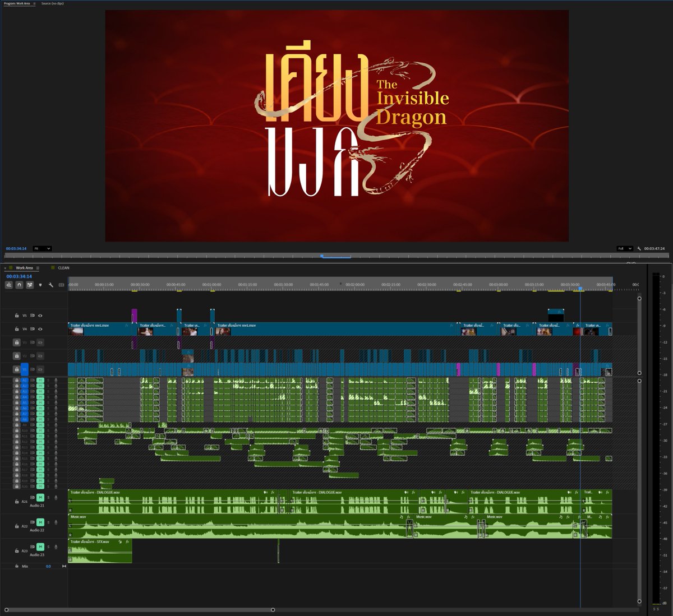Image resolution: width=673 pixels, height=616 pixels.
Task: Click padlock on Audio 21 track
Action: (17, 502)
